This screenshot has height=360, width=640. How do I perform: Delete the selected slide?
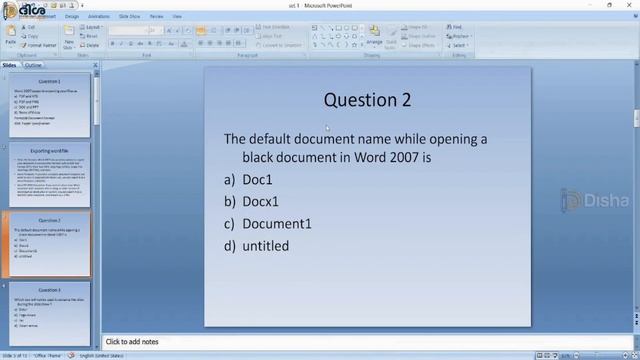pyautogui.click(x=89, y=45)
